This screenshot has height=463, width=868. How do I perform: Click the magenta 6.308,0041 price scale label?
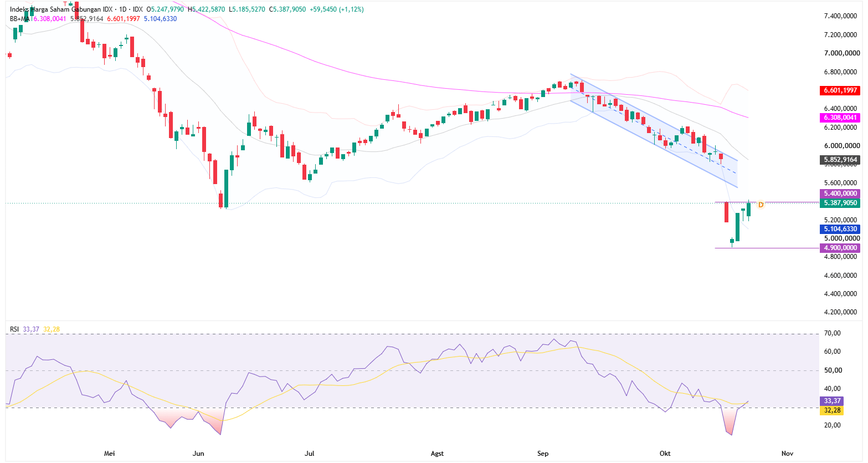pyautogui.click(x=840, y=118)
